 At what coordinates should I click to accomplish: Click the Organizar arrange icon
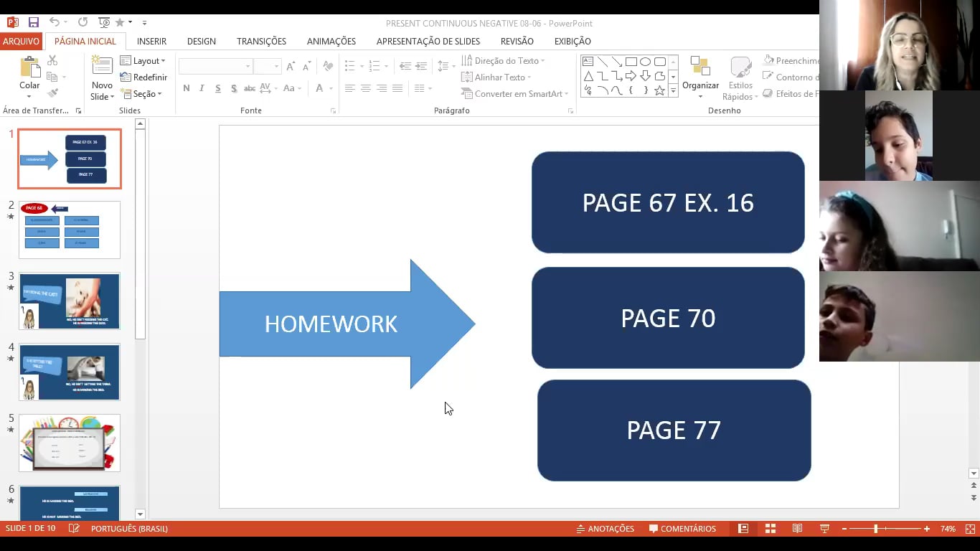pos(700,67)
